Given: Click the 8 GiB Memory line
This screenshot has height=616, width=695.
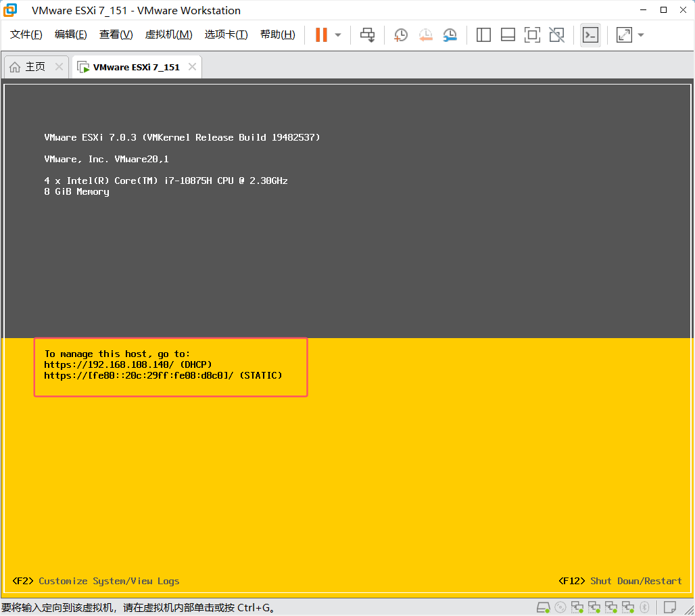Looking at the screenshot, I should point(76,191).
